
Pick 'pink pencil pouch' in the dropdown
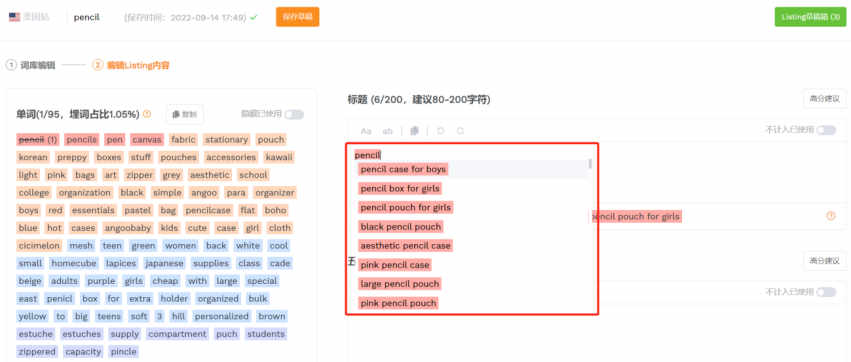tap(398, 303)
